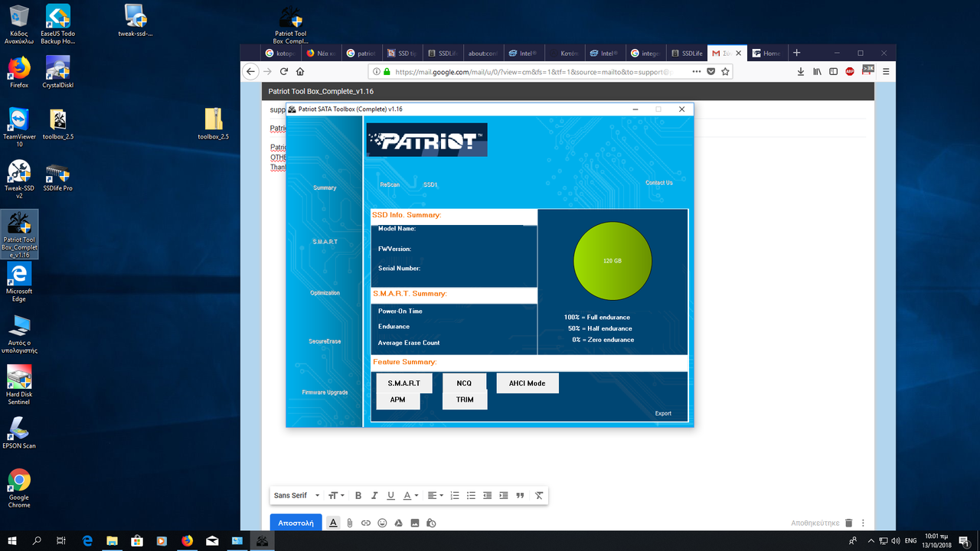Open Microsoft Edge from the taskbar
The width and height of the screenshot is (980, 551).
[87, 541]
